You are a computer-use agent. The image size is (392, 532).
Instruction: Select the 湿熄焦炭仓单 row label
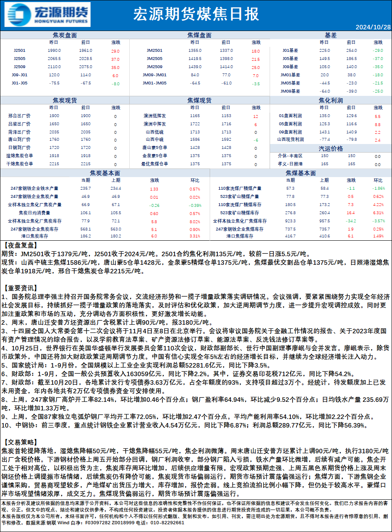pos(20,156)
